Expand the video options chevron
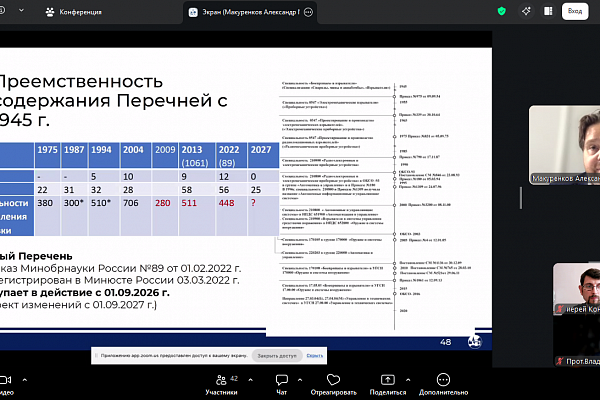Viewport: 600px width, 400px height. coord(25,380)
